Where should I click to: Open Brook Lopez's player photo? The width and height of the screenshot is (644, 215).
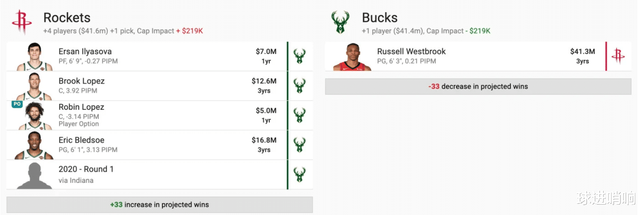35,86
